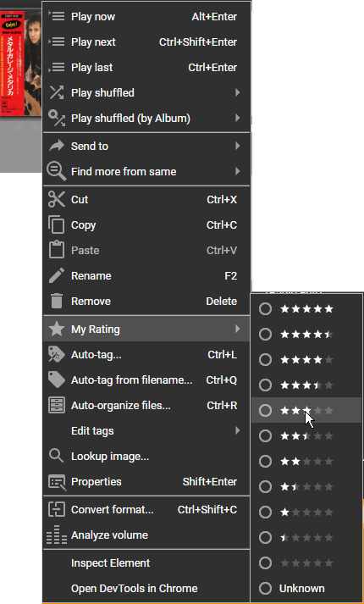The image size is (364, 604).
Task: Click the Metallica album cover thumbnail
Action: tap(21, 64)
